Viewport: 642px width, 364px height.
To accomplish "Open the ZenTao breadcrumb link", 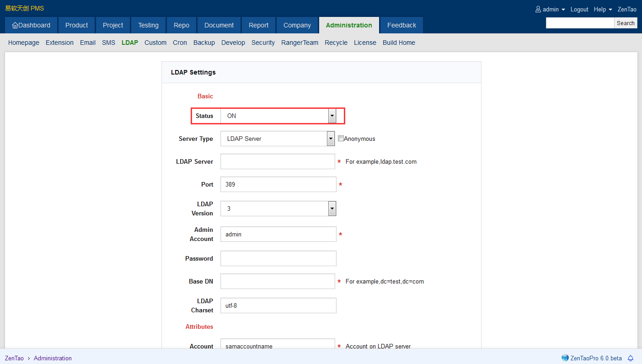I will 14,358.
